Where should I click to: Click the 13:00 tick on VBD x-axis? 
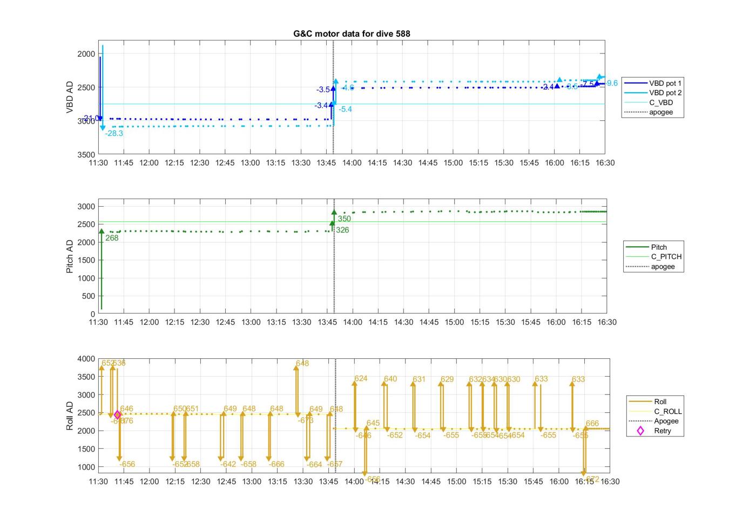coord(250,163)
